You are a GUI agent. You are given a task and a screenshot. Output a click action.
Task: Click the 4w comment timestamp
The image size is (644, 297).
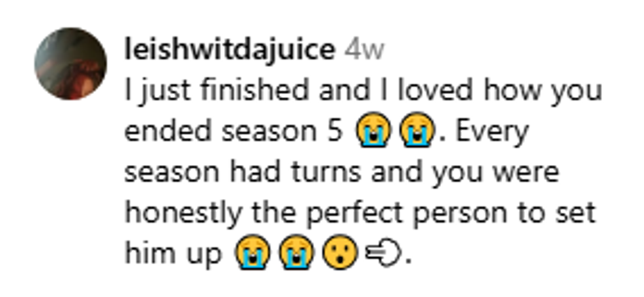click(x=364, y=50)
